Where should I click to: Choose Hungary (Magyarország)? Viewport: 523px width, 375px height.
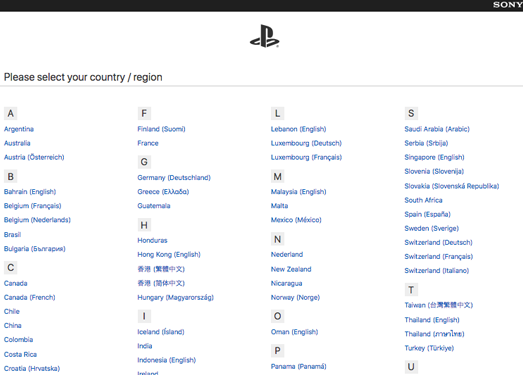pyautogui.click(x=175, y=297)
